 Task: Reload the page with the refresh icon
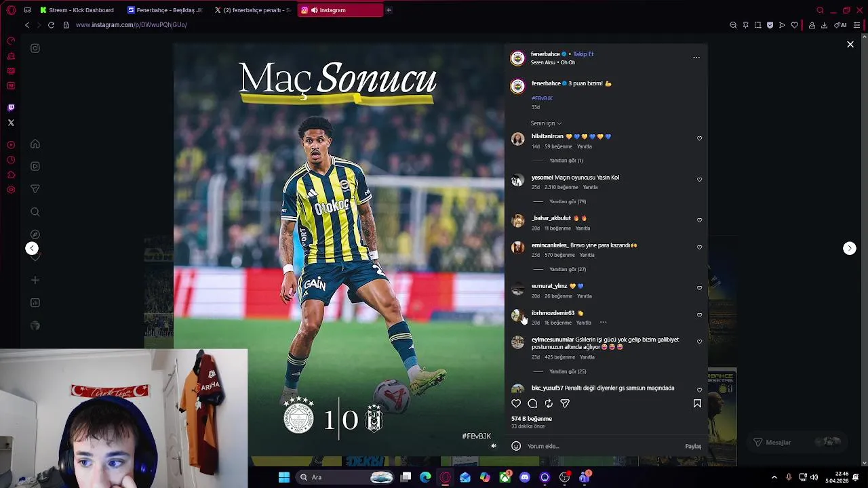(51, 25)
